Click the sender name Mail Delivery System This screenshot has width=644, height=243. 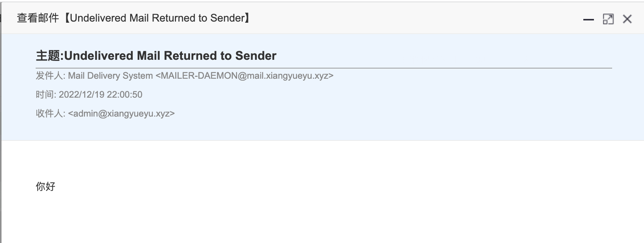pyautogui.click(x=110, y=76)
